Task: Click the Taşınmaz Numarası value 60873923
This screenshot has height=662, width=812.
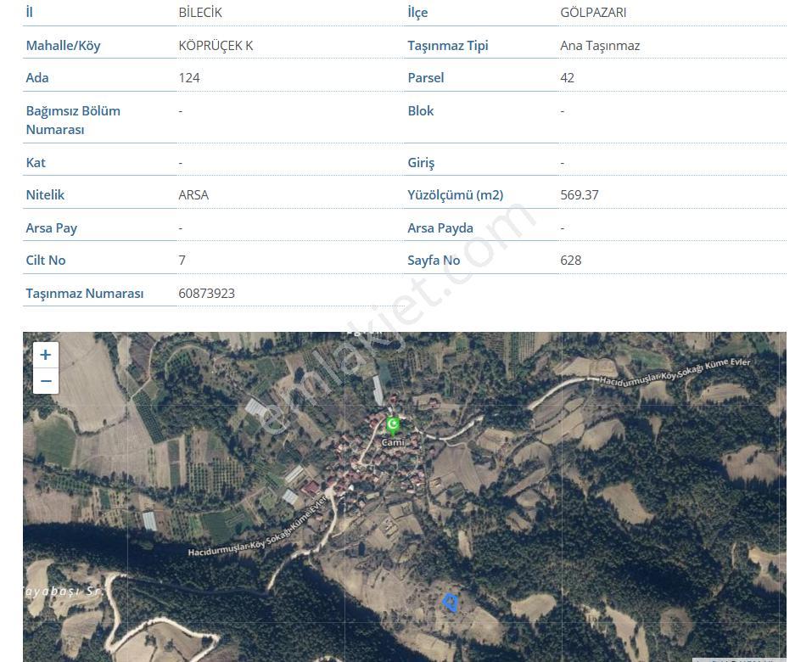Action: point(207,293)
